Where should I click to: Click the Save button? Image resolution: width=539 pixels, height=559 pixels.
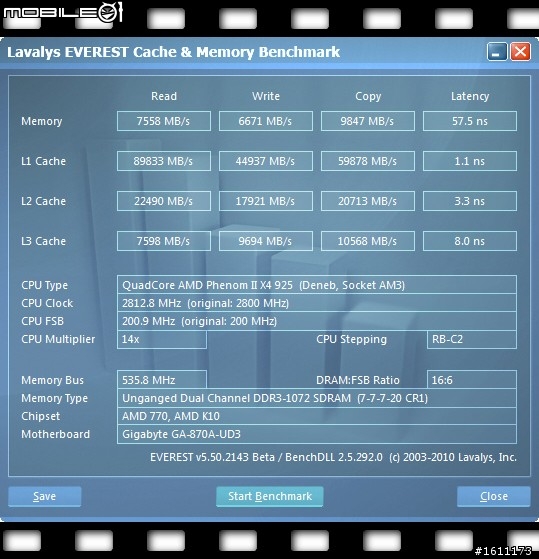click(x=45, y=496)
